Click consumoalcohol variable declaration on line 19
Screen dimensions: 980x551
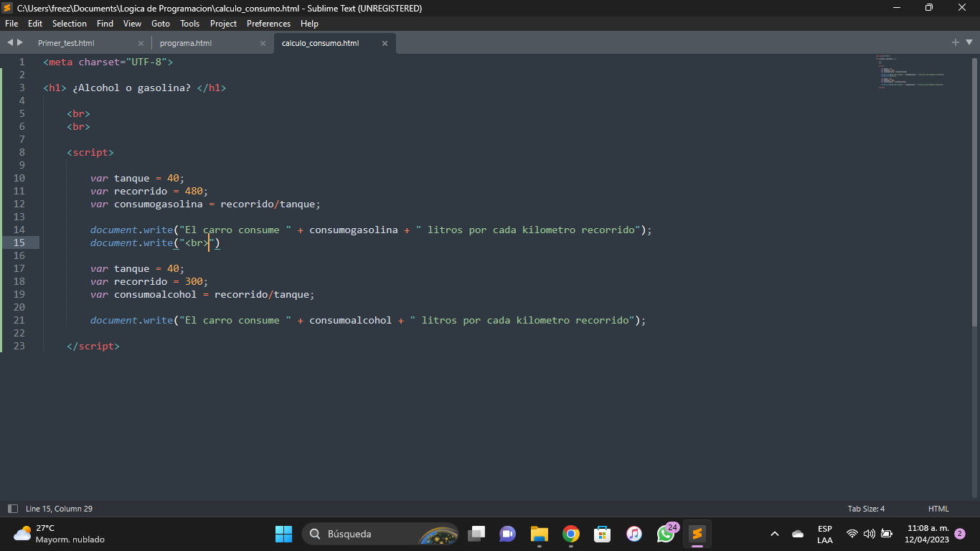pos(156,294)
